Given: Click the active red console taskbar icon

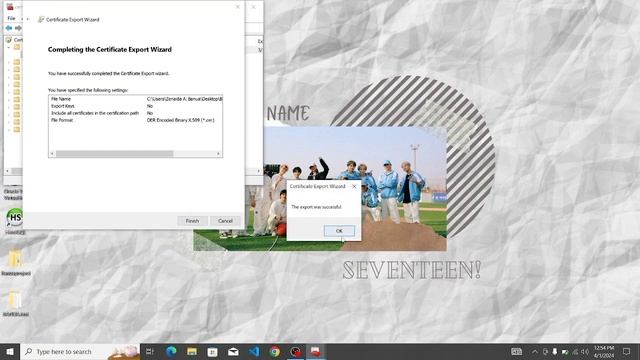Looking at the screenshot, I should [x=316, y=351].
